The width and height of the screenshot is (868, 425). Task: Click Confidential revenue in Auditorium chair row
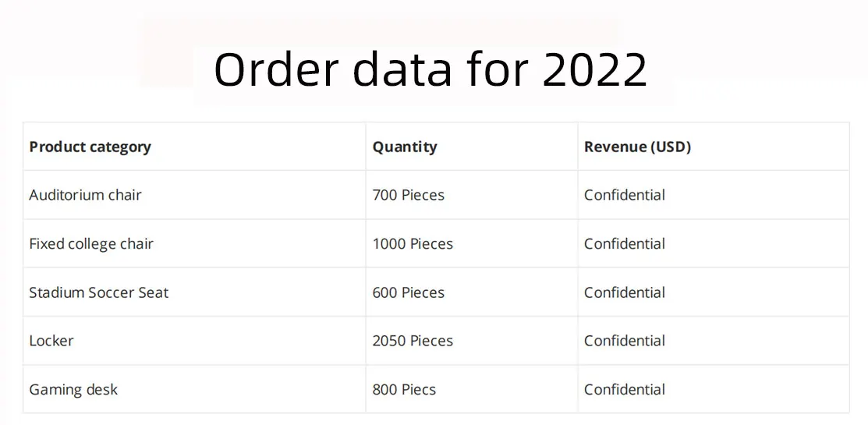624,195
